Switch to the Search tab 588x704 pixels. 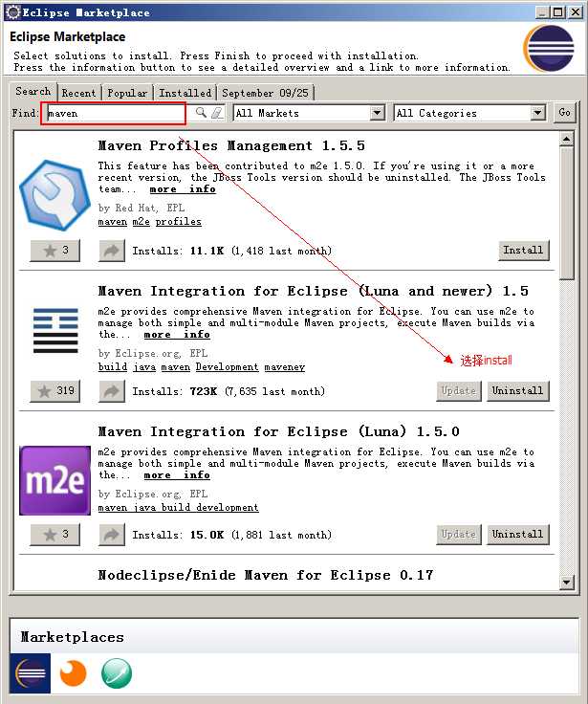click(x=33, y=91)
